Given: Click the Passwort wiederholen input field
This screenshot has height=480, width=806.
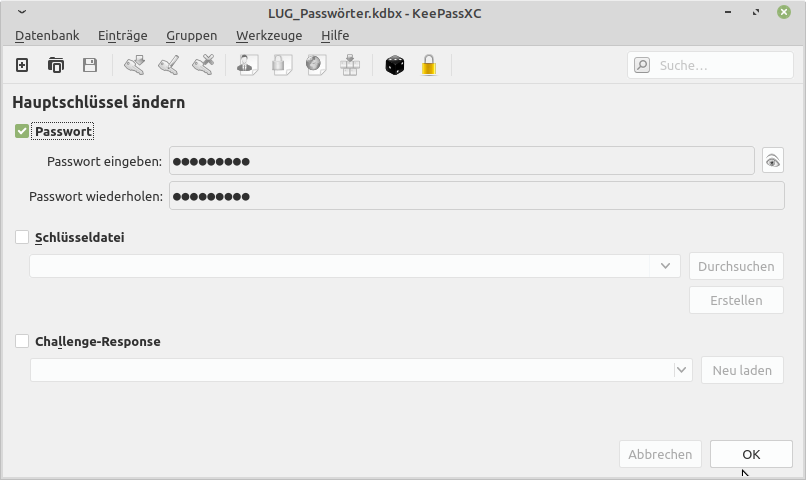Looking at the screenshot, I should tap(477, 196).
